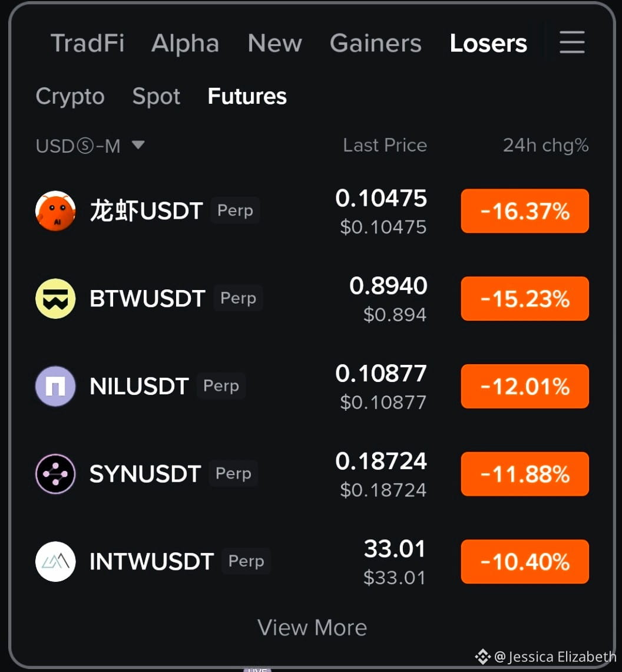Open the hamburger menu icon
Image resolution: width=622 pixels, height=672 pixels.
(572, 42)
